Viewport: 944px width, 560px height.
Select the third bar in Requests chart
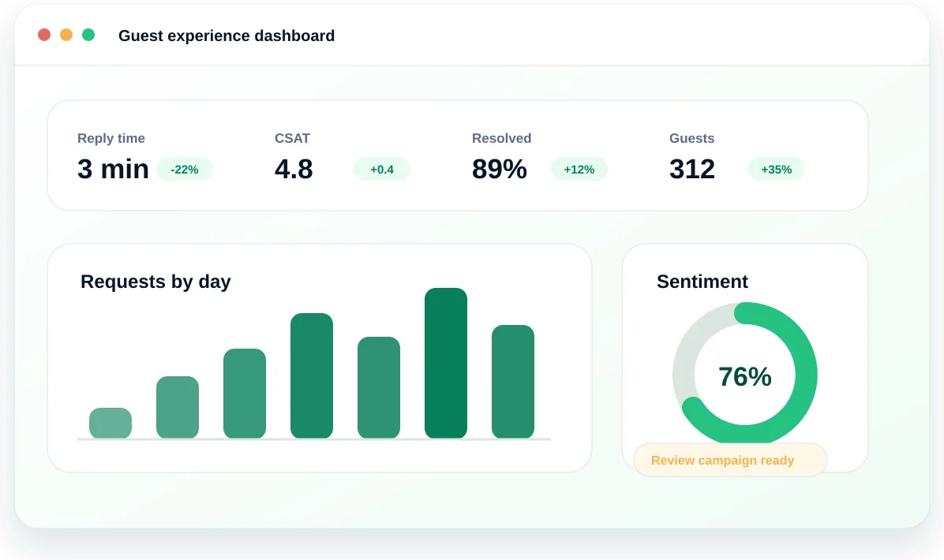[x=245, y=394]
